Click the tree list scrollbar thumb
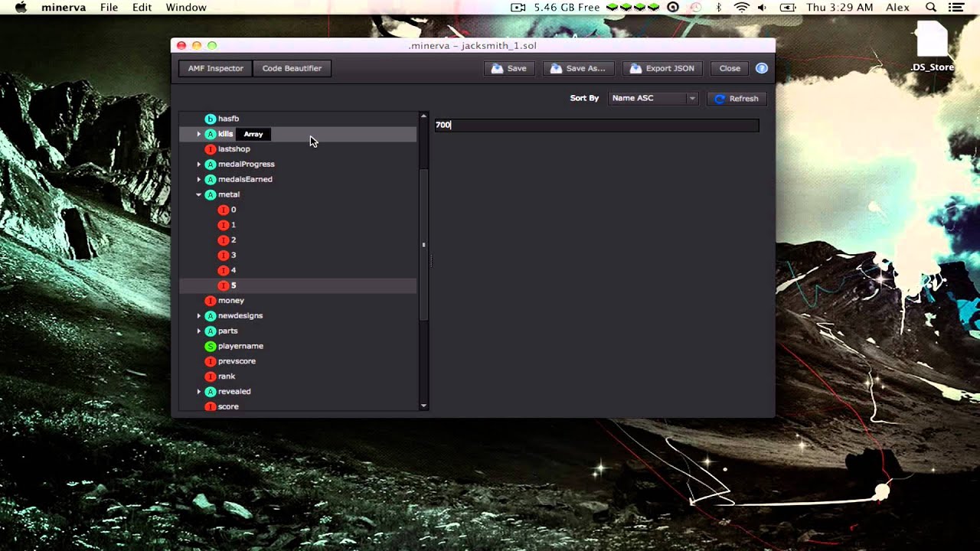 423,245
